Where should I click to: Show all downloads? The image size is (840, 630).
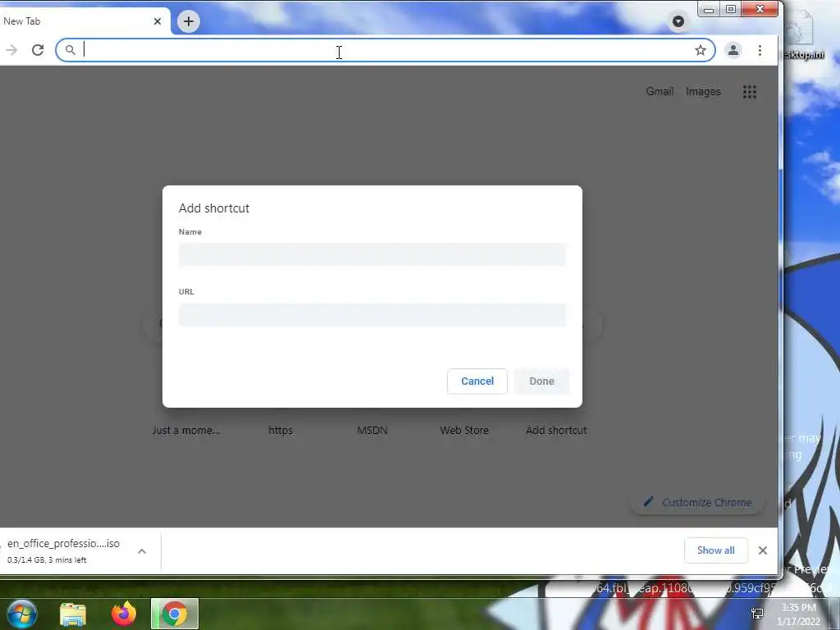715,550
